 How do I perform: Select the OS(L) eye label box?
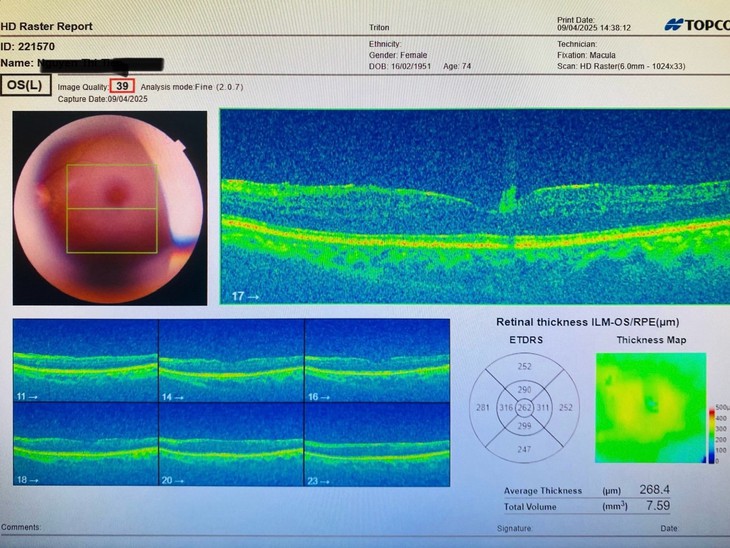[25, 86]
